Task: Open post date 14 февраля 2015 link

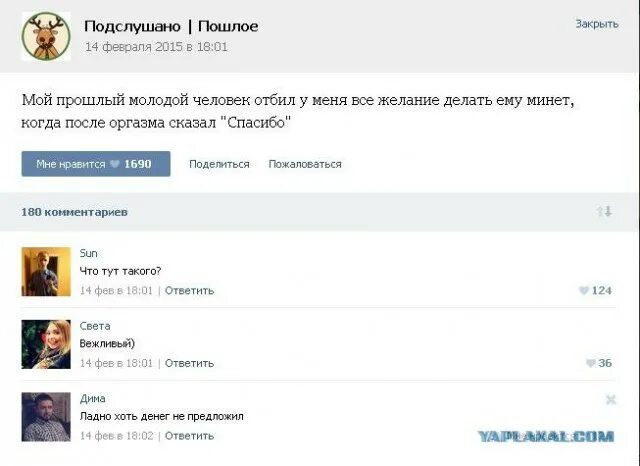Action: tap(157, 46)
